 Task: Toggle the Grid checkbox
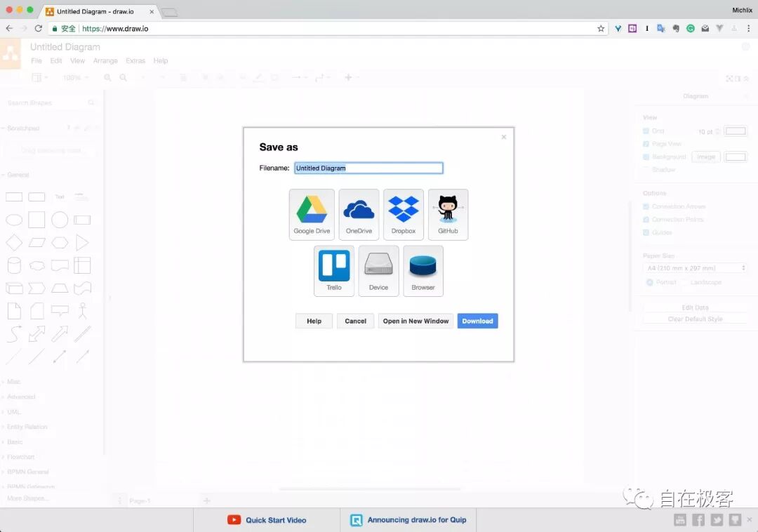646,131
